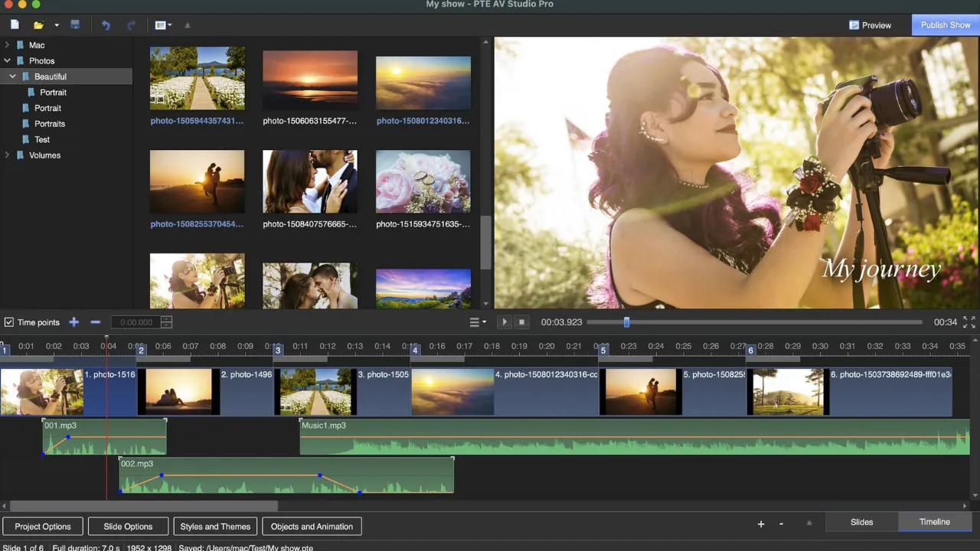Select slide 3 photo-1505 in timeline

[342, 392]
